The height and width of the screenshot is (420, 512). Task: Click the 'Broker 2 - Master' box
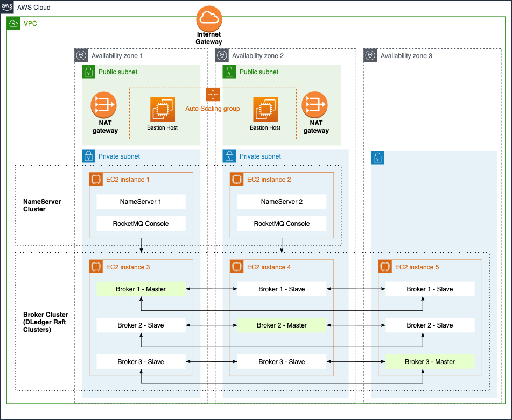click(282, 325)
